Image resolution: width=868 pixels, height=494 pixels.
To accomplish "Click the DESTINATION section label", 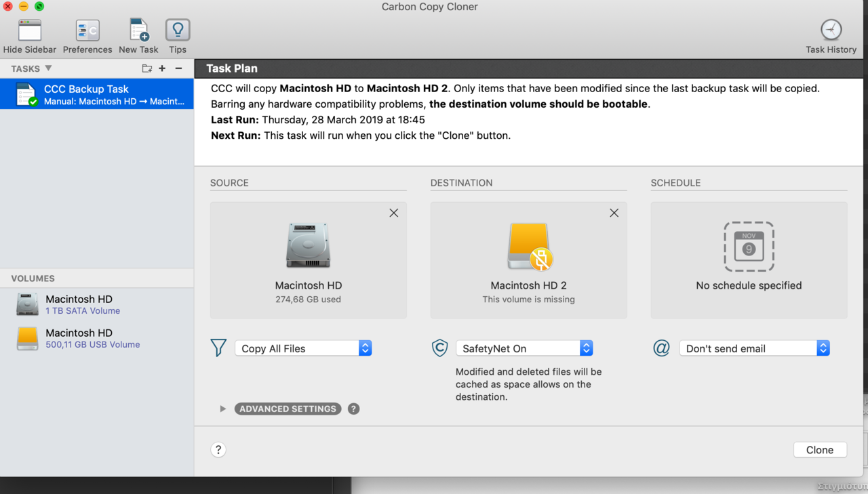I will [x=461, y=183].
